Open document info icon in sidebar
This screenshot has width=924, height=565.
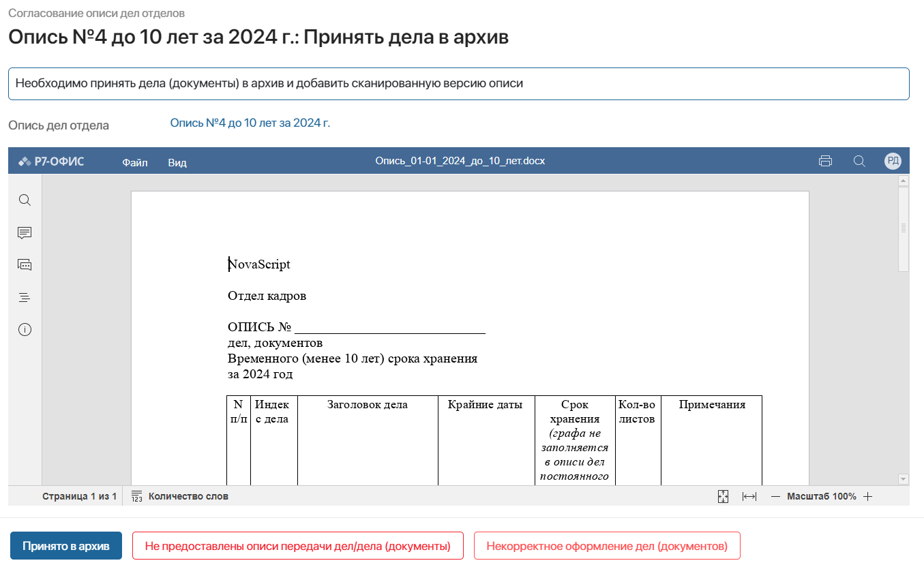(x=25, y=330)
